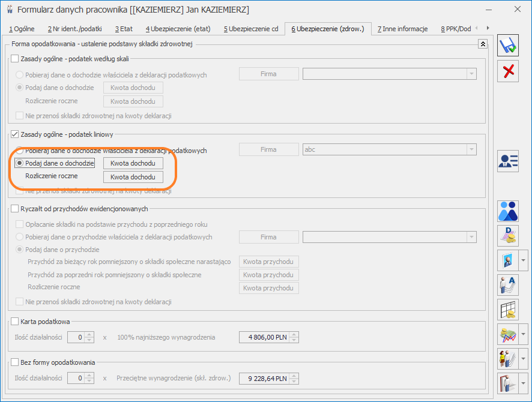532x402 pixels.
Task: Open the calendar with coins 'D' icon
Action: 508,236
